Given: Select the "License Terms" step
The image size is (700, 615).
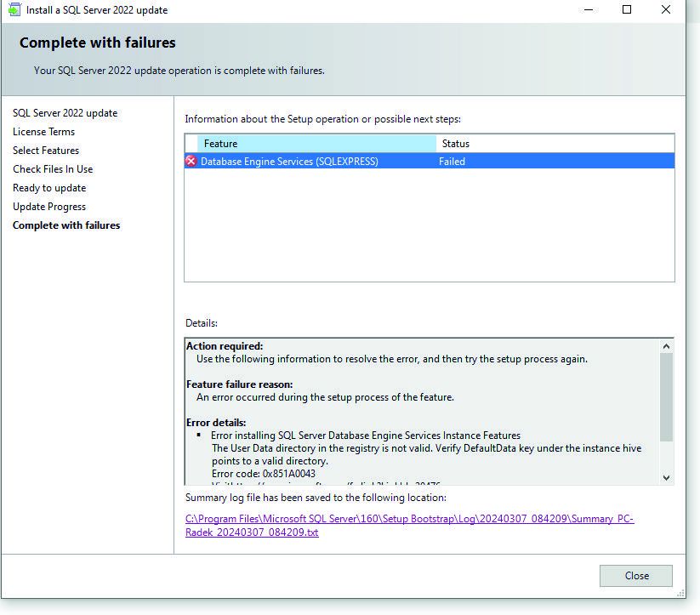Looking at the screenshot, I should (43, 131).
